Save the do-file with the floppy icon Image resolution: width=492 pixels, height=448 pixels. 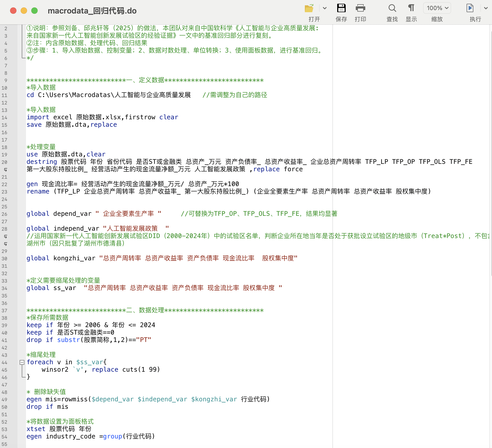341,8
